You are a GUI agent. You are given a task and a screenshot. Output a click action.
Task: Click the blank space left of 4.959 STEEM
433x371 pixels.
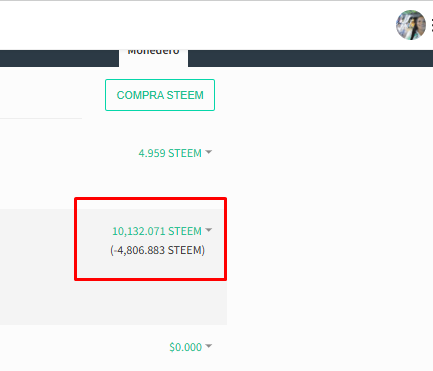point(67,153)
